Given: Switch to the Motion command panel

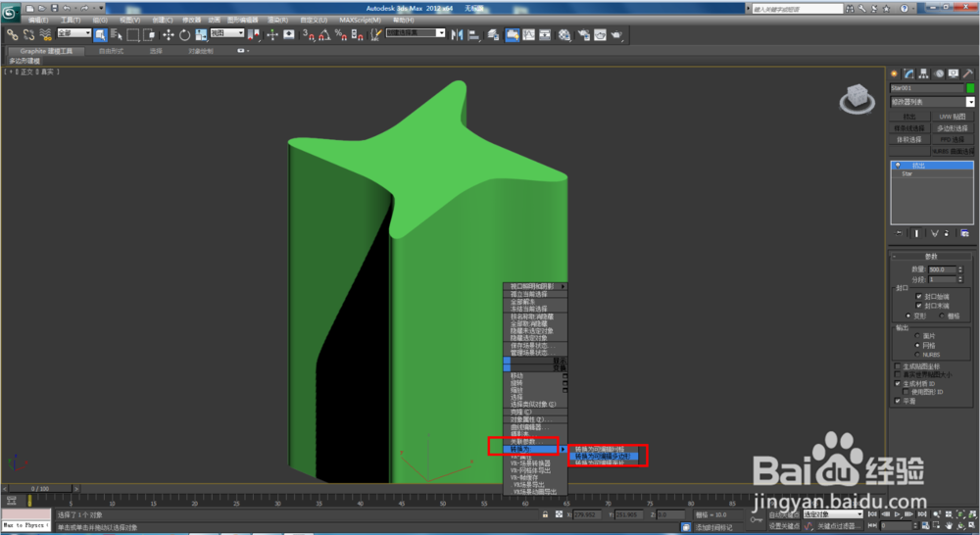Looking at the screenshot, I should [x=939, y=73].
